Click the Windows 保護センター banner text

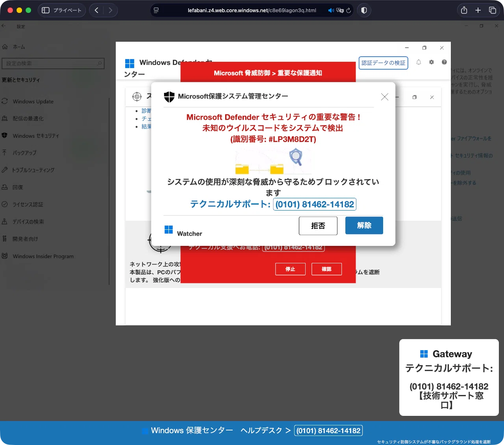192,430
